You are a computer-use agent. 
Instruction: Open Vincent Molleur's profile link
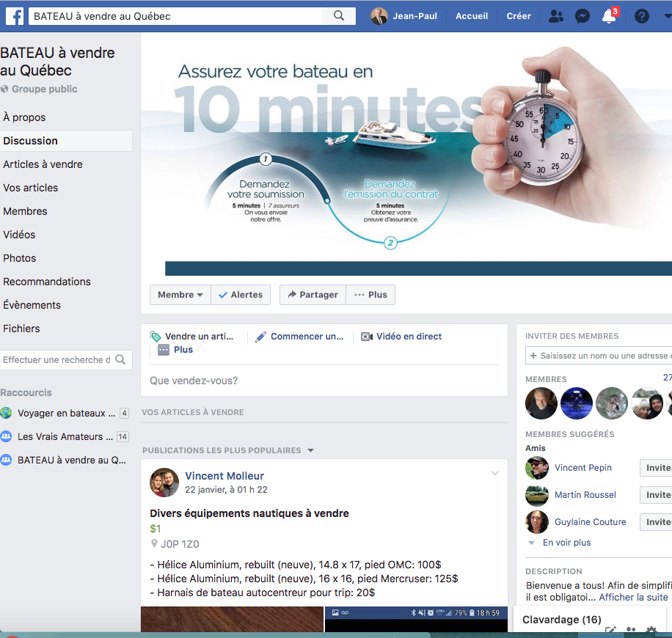pos(224,476)
